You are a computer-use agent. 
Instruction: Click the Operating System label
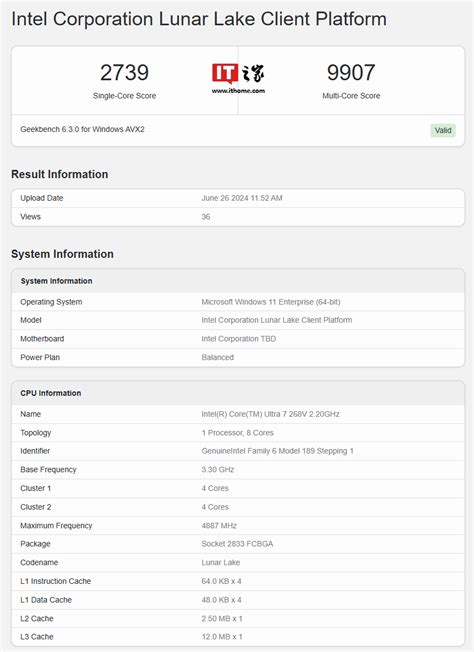pos(51,302)
